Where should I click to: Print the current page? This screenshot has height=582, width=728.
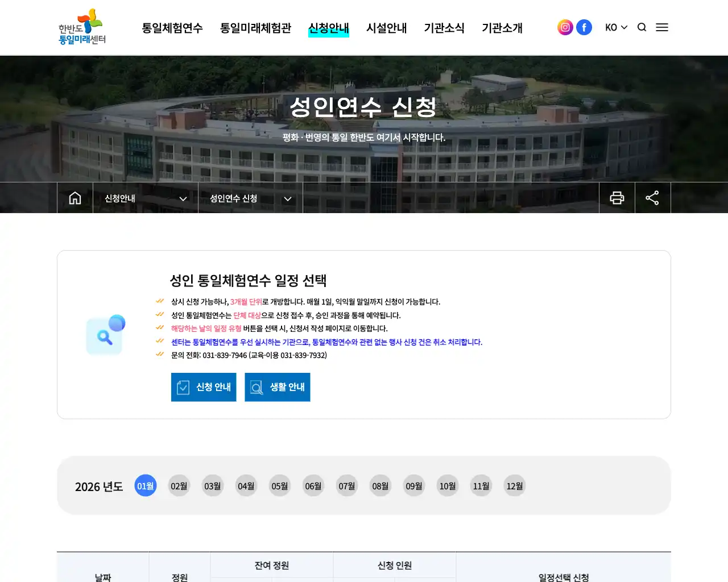point(617,198)
